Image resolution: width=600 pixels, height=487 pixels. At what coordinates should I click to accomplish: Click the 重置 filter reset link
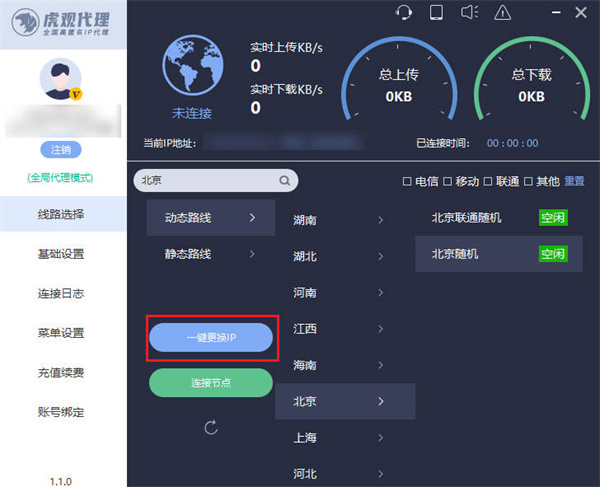pos(574,181)
